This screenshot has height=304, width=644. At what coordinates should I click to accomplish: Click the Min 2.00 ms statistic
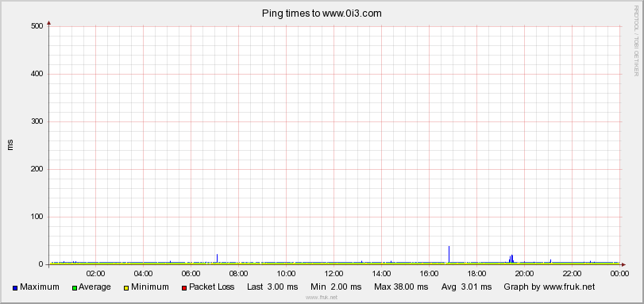pyautogui.click(x=336, y=287)
